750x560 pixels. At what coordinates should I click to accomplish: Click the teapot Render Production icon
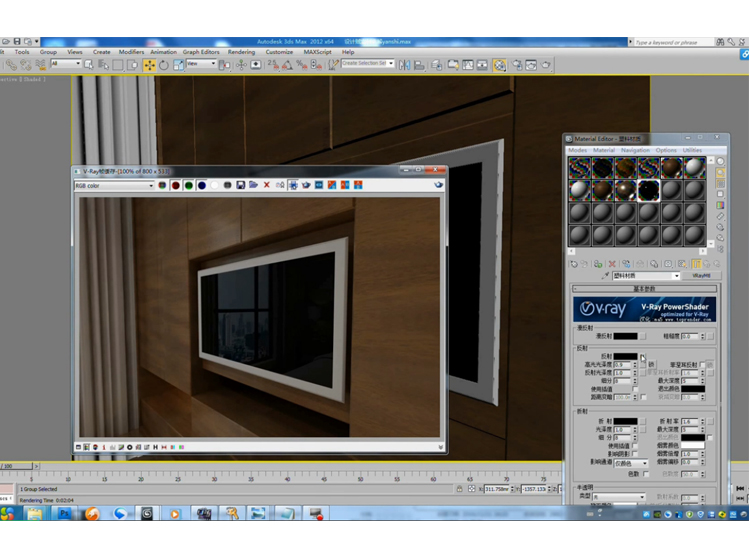pyautogui.click(x=546, y=65)
